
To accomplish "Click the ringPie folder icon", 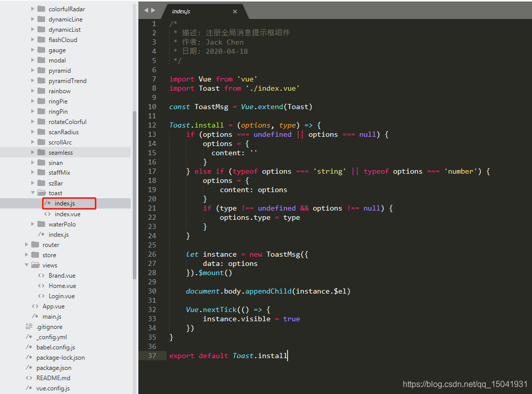I will point(42,101).
